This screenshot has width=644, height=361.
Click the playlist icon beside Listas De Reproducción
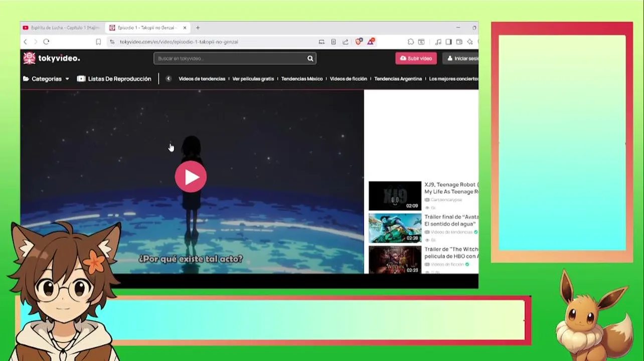point(81,79)
